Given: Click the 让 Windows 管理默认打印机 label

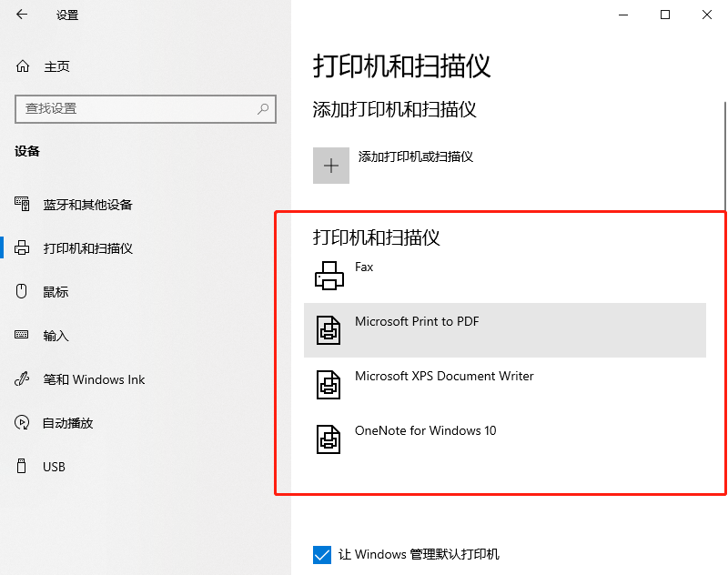Looking at the screenshot, I should point(419,555).
